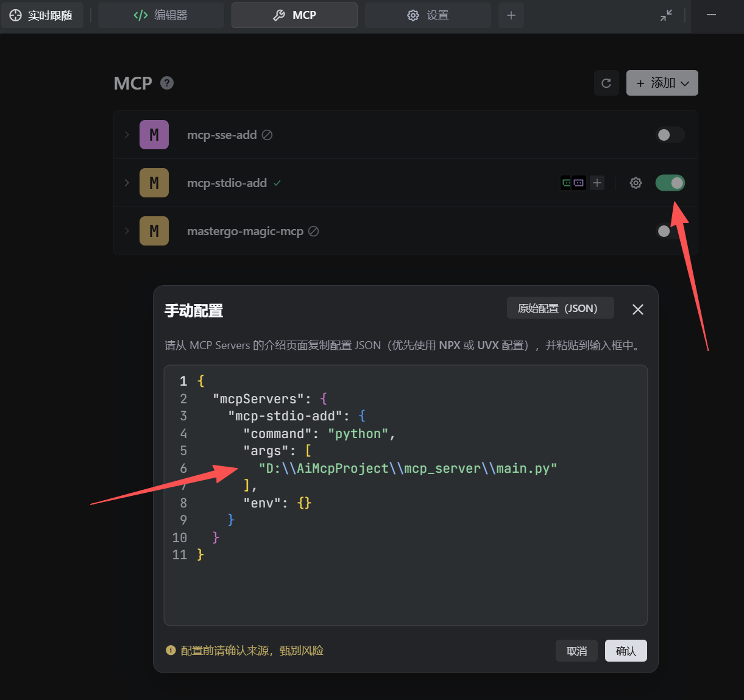The image size is (744, 700).
Task: Switch to the 编辑器 editor tab
Action: tap(161, 15)
